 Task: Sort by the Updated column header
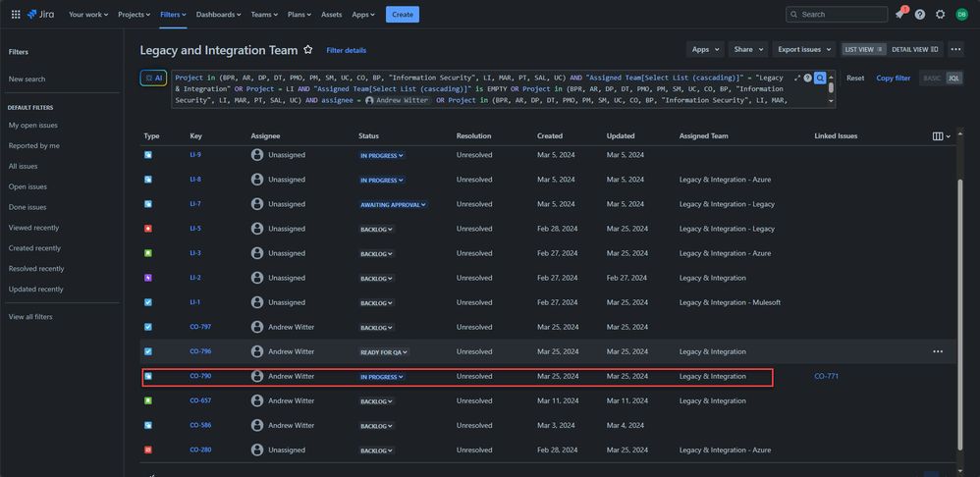[x=620, y=135]
